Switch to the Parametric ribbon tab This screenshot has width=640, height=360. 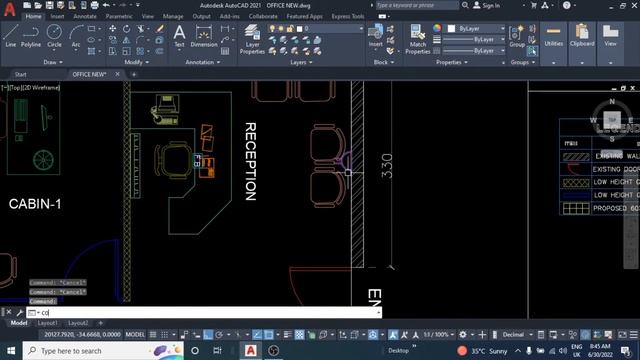[119, 16]
